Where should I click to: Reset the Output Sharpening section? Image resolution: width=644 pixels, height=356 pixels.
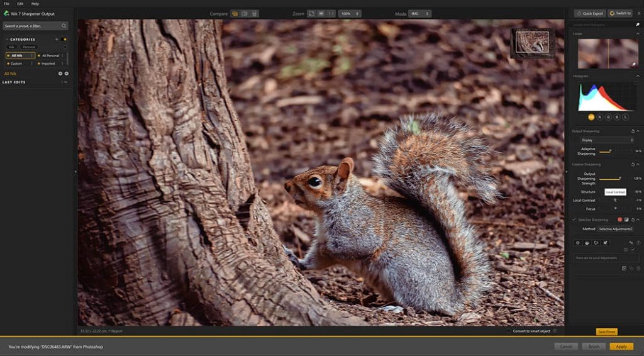[x=633, y=131]
